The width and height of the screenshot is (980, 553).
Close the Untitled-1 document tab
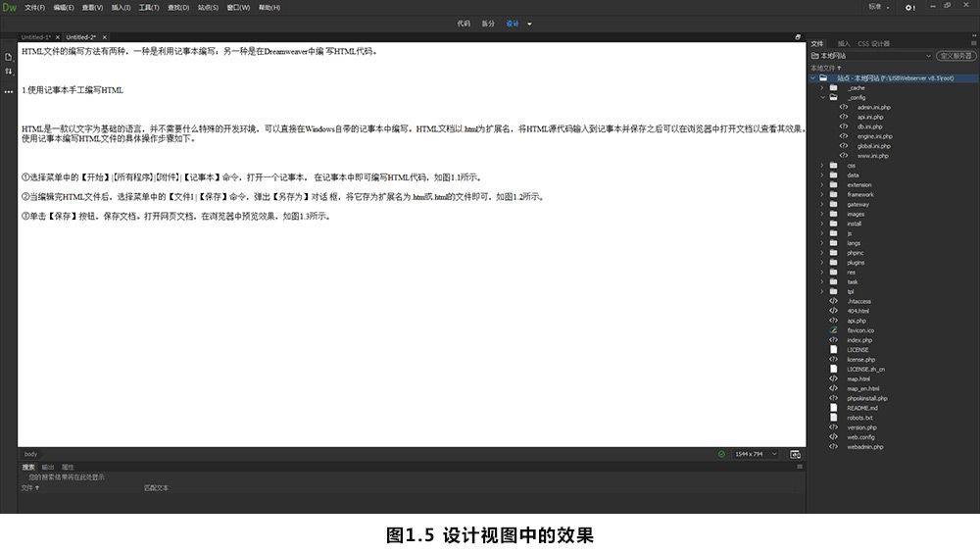(x=58, y=37)
